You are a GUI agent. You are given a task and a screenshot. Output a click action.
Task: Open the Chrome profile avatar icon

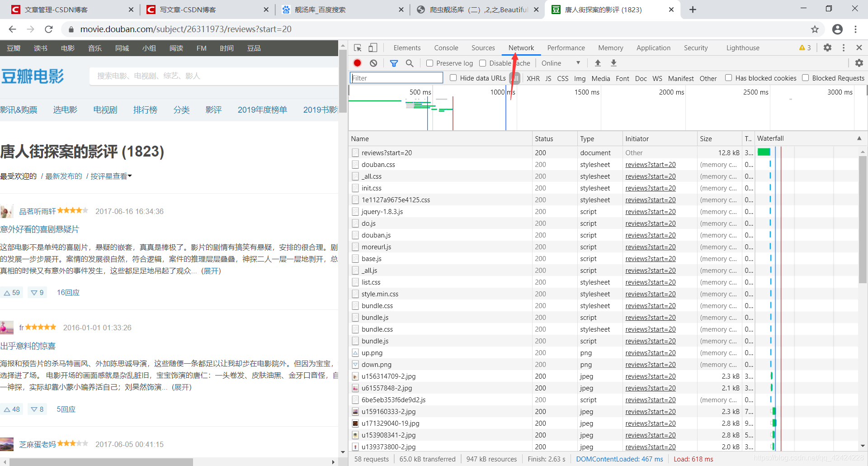837,29
